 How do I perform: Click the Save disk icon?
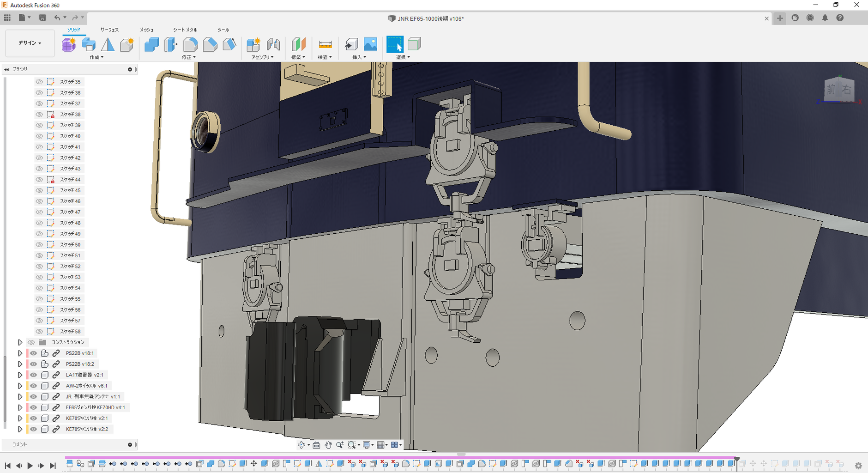[42, 18]
